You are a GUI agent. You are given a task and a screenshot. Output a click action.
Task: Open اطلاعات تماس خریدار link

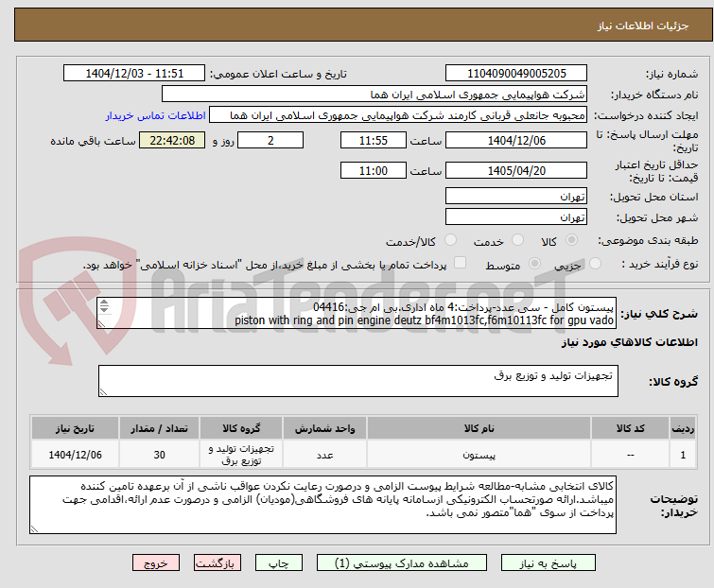(156, 115)
